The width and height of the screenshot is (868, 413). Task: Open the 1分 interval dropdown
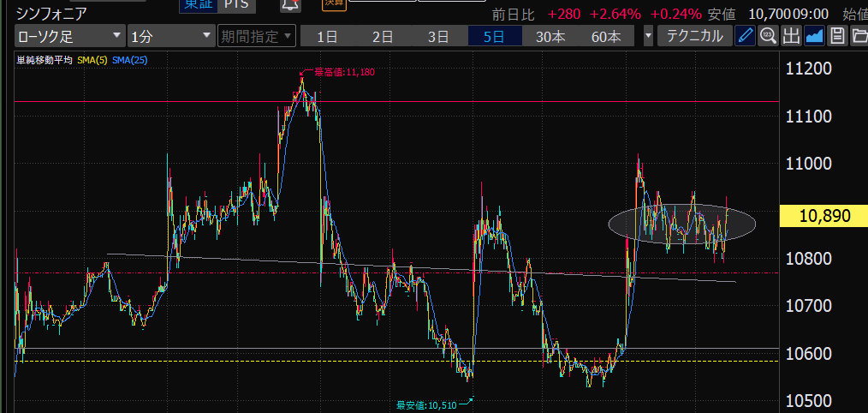170,36
